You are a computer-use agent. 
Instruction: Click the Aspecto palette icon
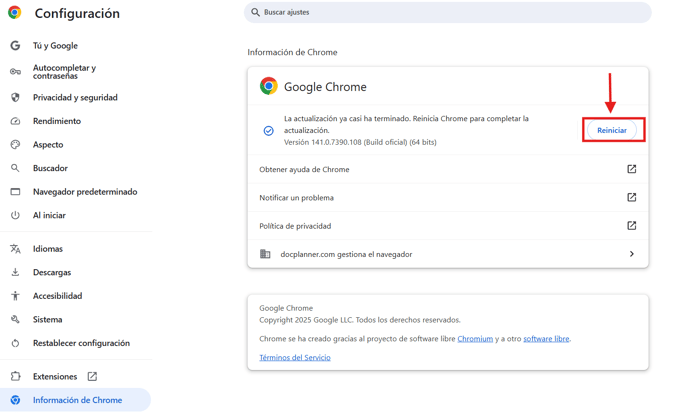[x=15, y=145]
